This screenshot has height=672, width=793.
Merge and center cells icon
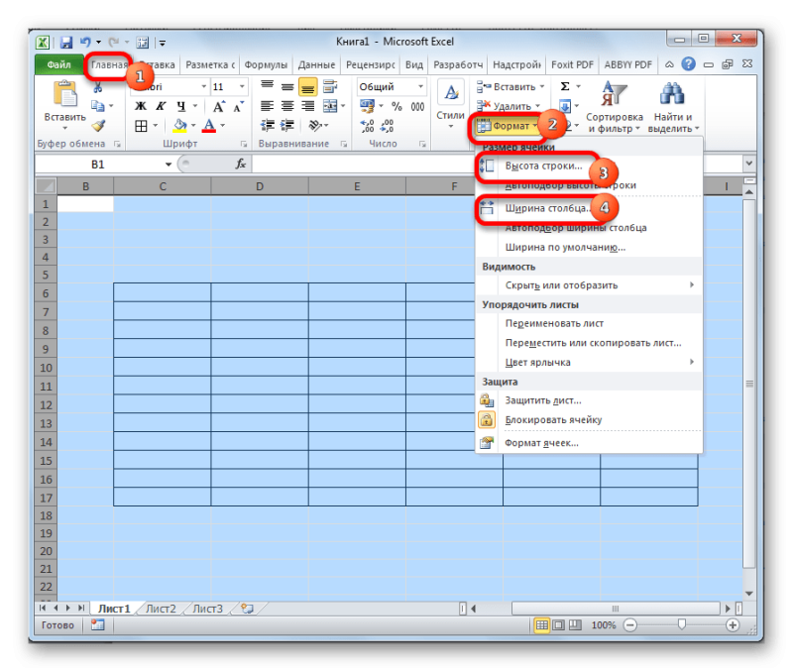click(330, 106)
